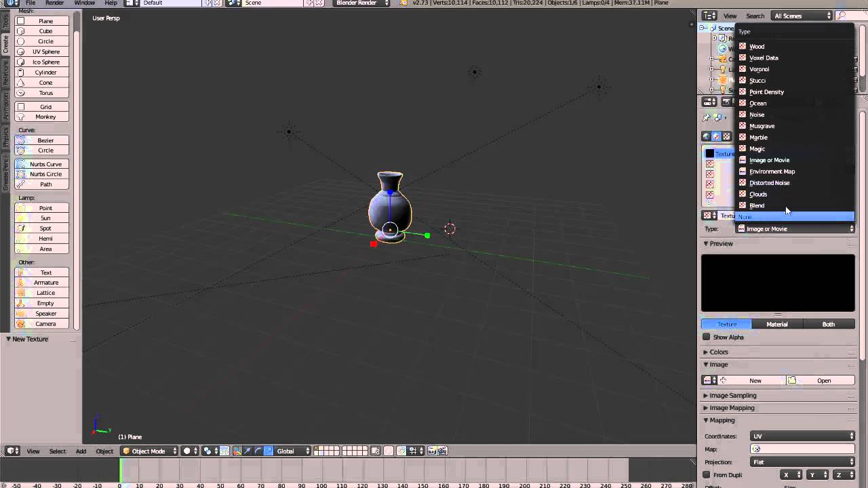Click the Open image button

pyautogui.click(x=821, y=380)
